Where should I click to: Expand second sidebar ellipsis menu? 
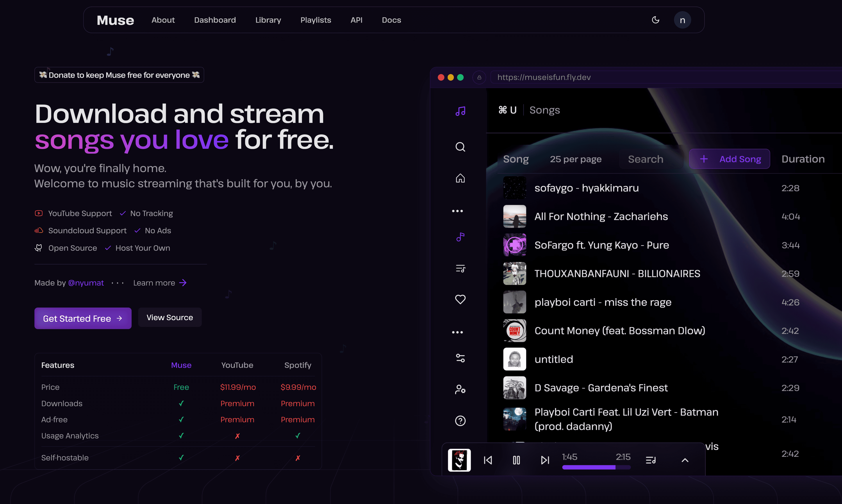tap(457, 332)
